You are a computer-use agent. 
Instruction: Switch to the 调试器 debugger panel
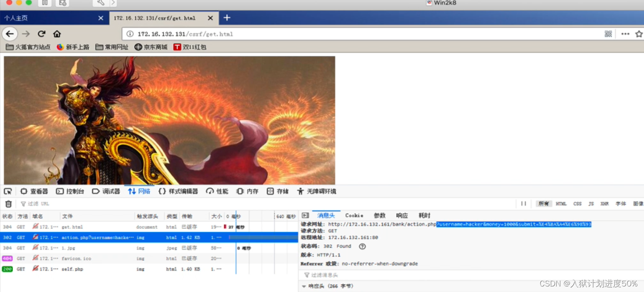pos(106,191)
